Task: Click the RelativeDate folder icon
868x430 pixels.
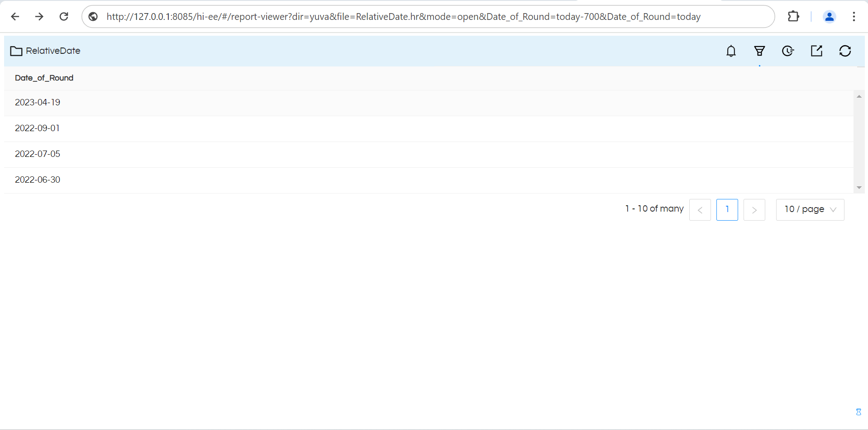Action: coord(16,51)
